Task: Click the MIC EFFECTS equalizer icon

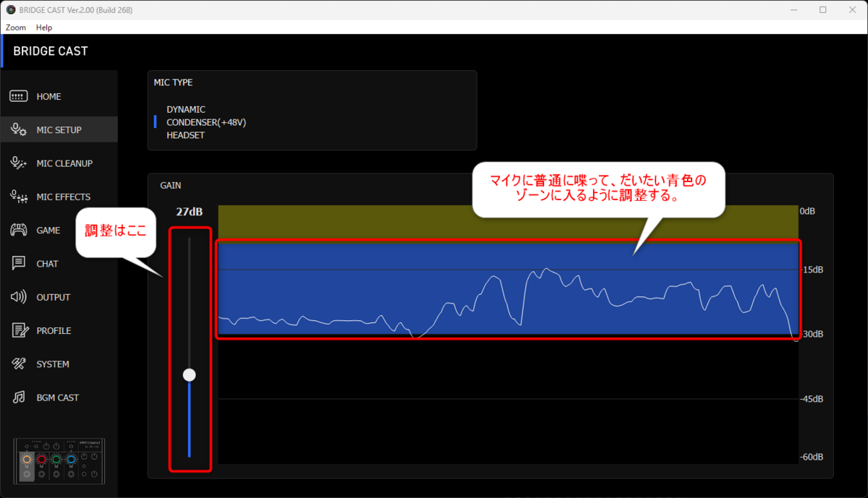Action: pyautogui.click(x=19, y=197)
